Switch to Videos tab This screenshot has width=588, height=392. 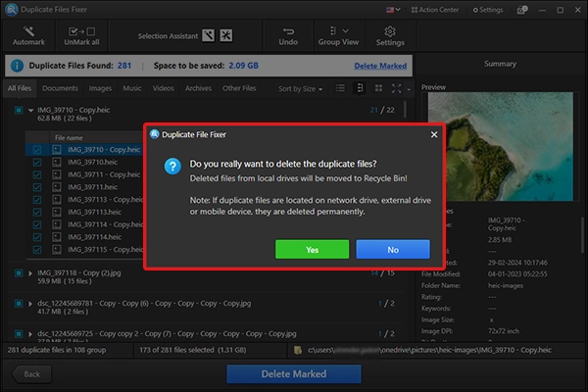pyautogui.click(x=163, y=88)
